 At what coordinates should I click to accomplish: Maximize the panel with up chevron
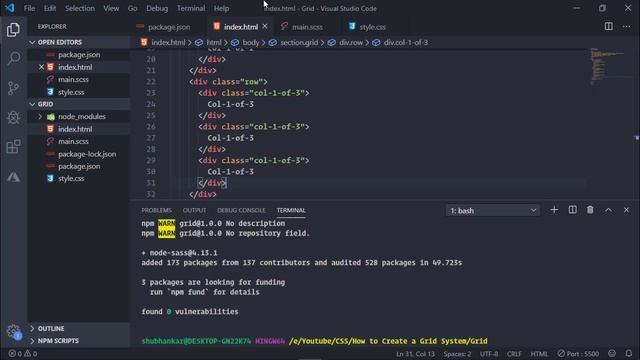tap(608, 210)
